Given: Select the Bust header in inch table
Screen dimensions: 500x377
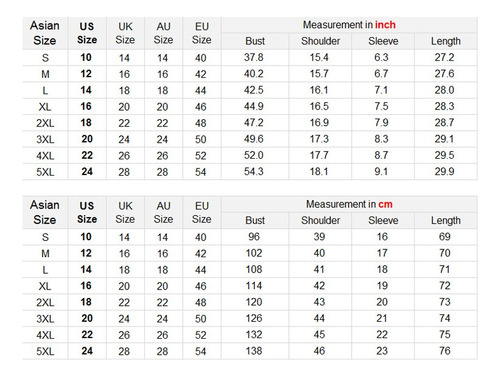Looking at the screenshot, I should (x=255, y=41).
